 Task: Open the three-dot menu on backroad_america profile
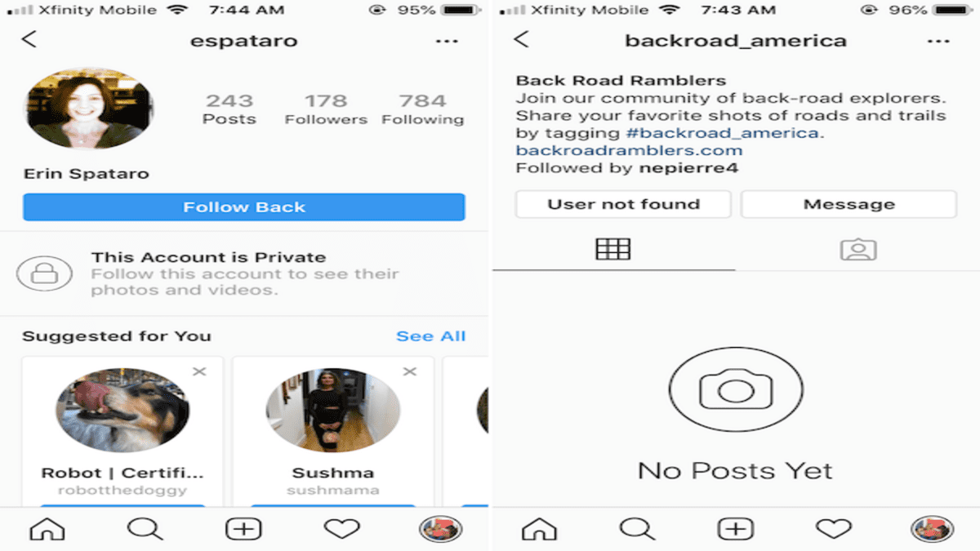[938, 41]
